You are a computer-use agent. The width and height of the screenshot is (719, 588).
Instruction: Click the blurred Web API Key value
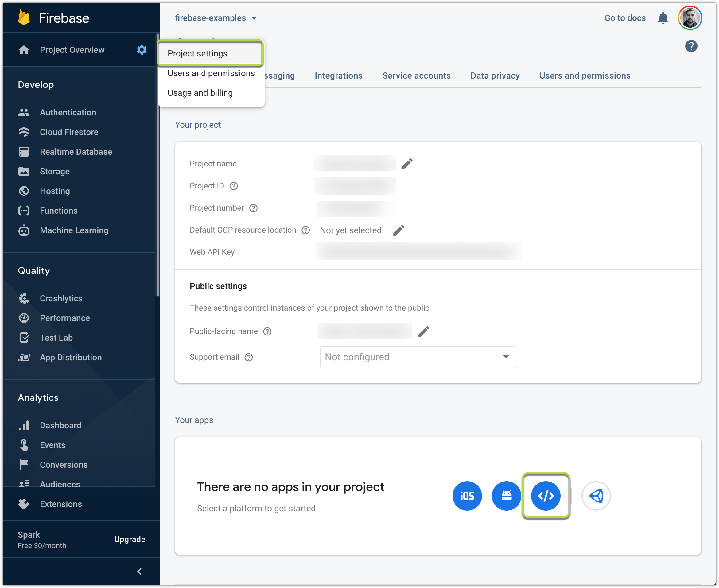pos(418,251)
